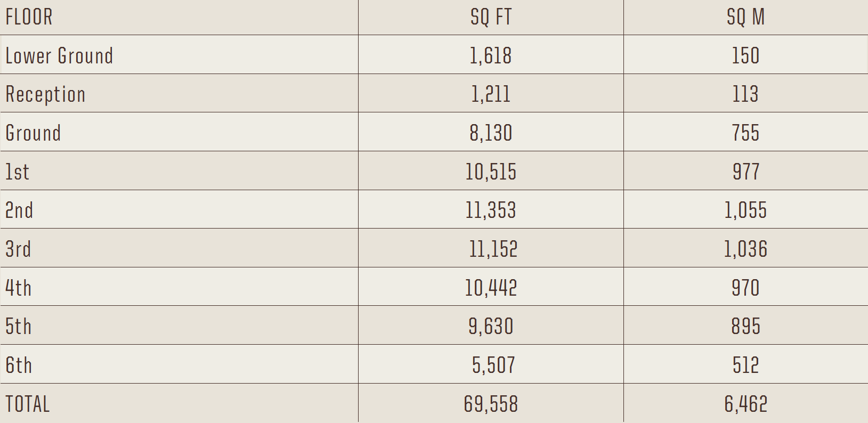The height and width of the screenshot is (423, 868).
Task: Select the 2nd floor label
Action: click(x=19, y=210)
